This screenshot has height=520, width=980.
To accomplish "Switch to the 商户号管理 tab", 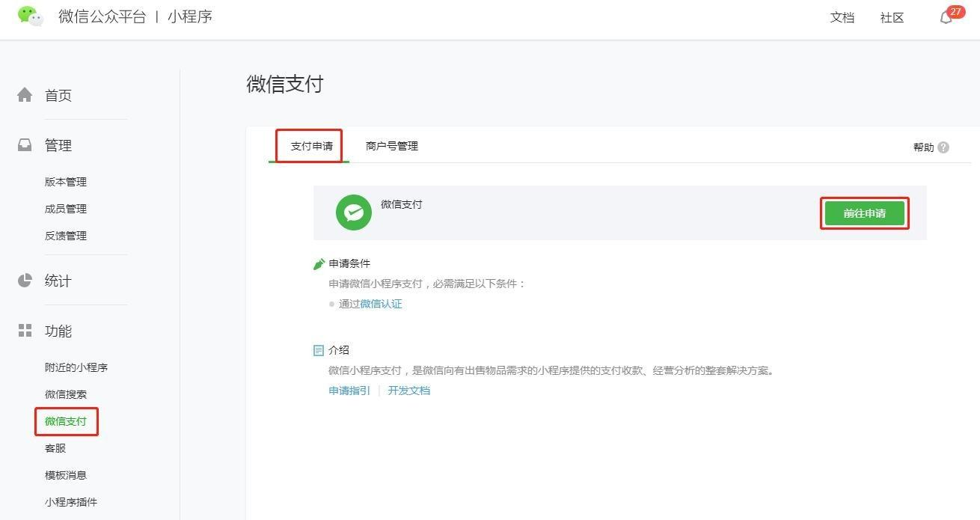I will [x=392, y=146].
